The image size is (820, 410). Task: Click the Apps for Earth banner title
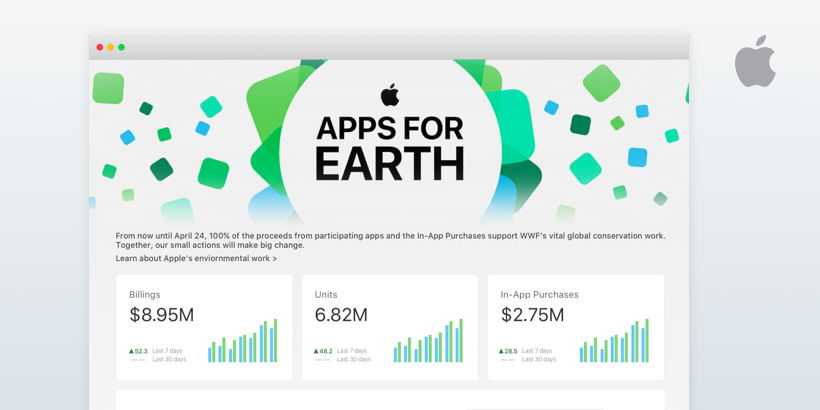[x=390, y=148]
